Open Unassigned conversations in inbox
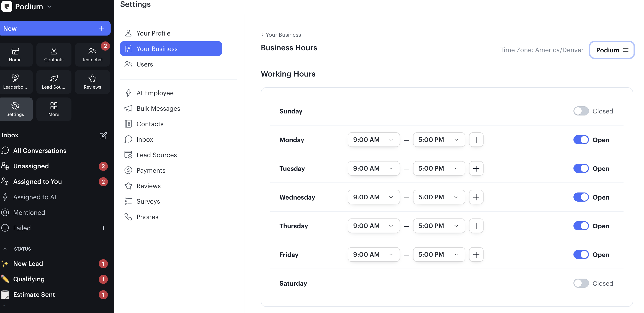 point(31,166)
